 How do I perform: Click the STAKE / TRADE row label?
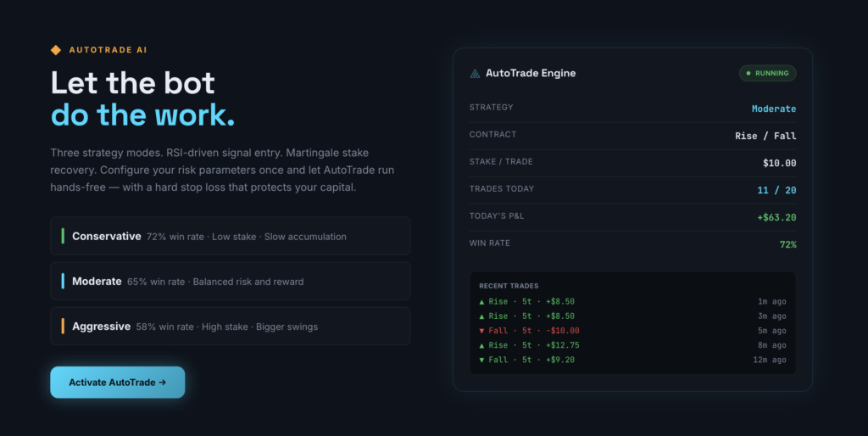[x=501, y=162]
